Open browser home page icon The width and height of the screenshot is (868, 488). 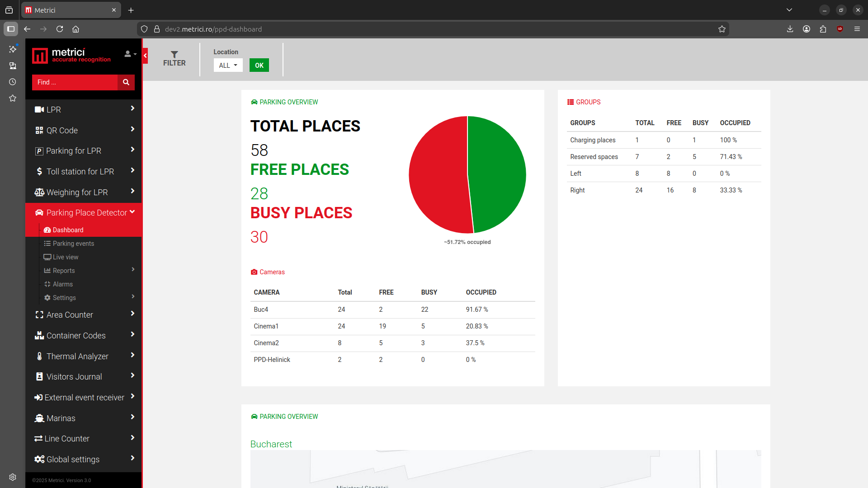point(75,29)
